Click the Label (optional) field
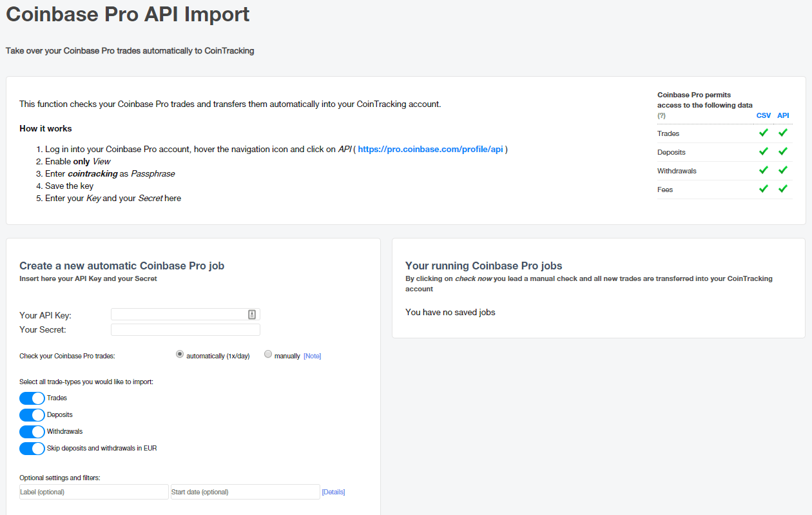The image size is (812, 515). pos(94,492)
